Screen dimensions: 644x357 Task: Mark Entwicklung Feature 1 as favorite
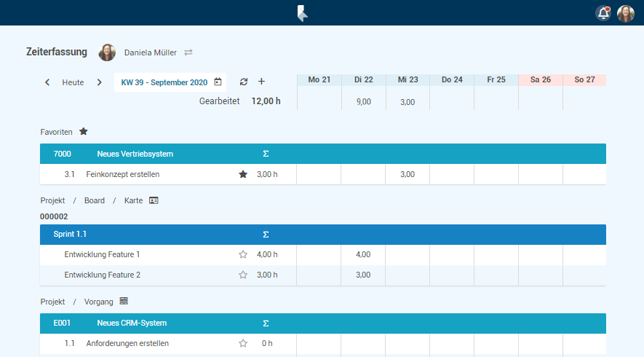click(x=243, y=254)
